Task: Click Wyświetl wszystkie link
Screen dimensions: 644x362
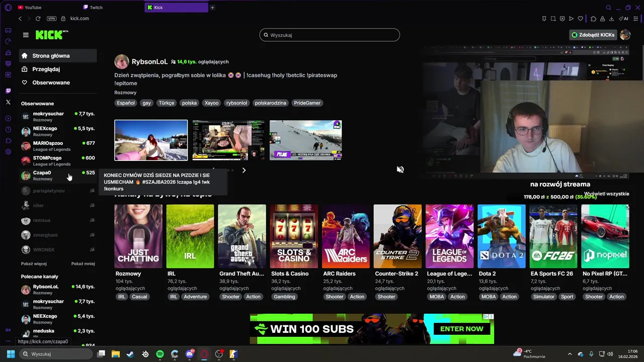Action: (606, 194)
